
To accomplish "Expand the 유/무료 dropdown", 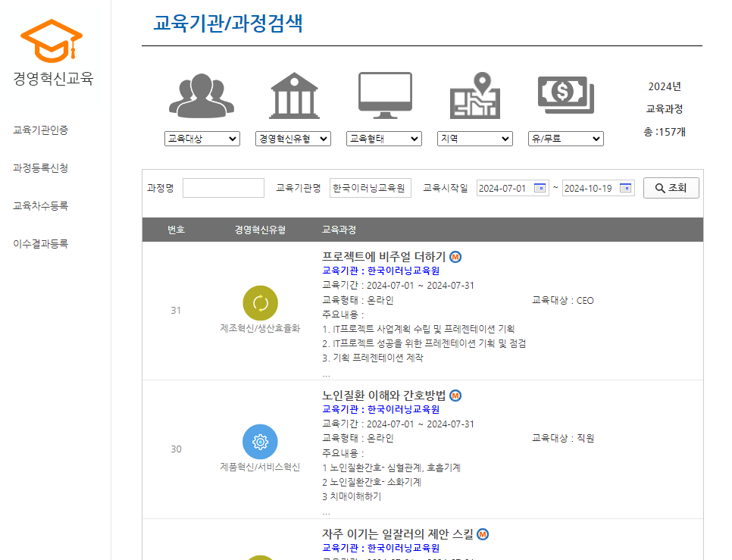I will pos(566,139).
